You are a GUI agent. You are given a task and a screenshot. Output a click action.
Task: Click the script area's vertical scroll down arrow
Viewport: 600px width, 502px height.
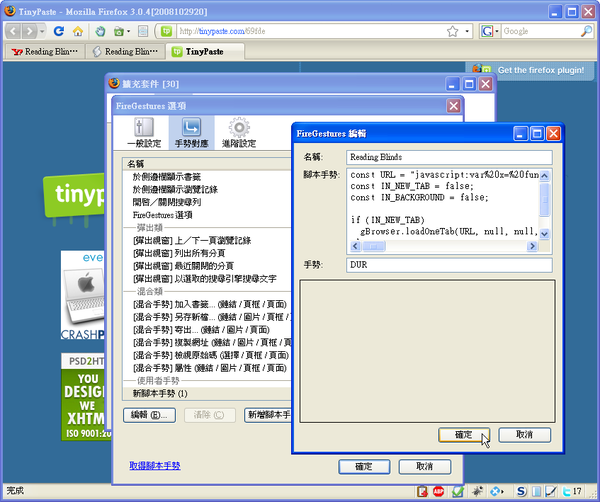pos(545,233)
